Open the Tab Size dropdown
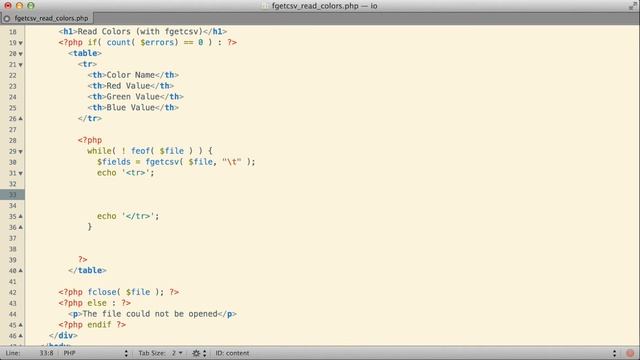Image resolution: width=640 pixels, height=360 pixels. tap(160, 353)
